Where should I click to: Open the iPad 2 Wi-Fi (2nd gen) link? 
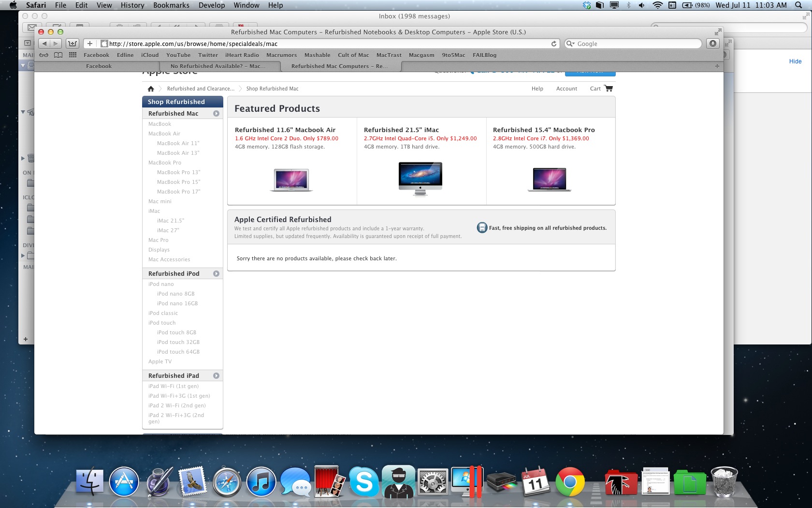(x=177, y=405)
